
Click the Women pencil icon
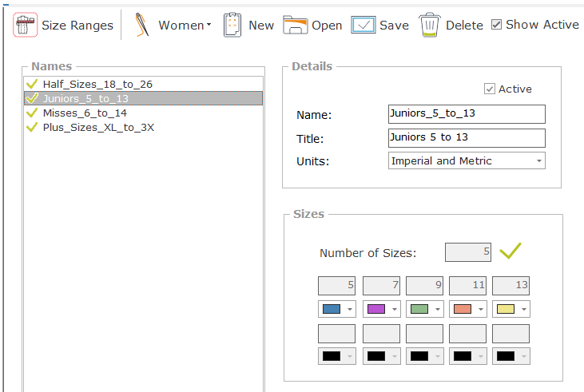(142, 26)
